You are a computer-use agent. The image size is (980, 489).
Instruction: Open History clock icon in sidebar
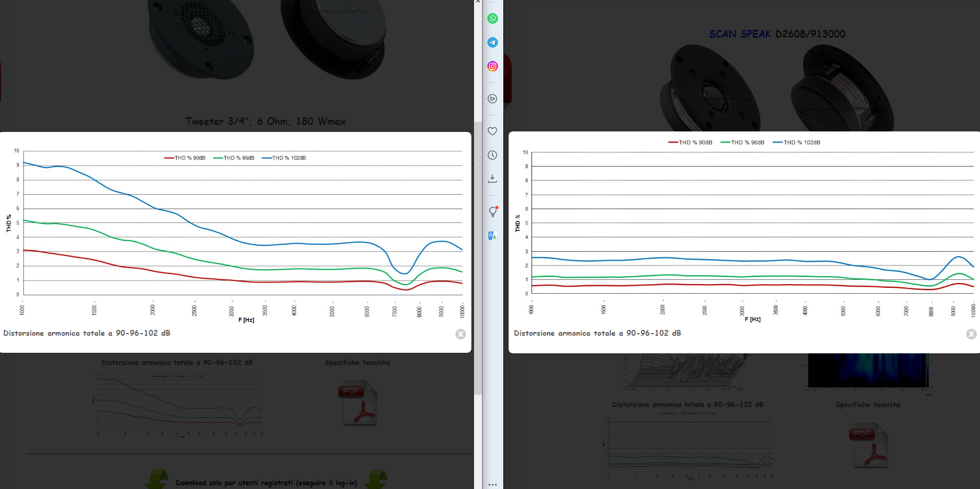pyautogui.click(x=493, y=155)
